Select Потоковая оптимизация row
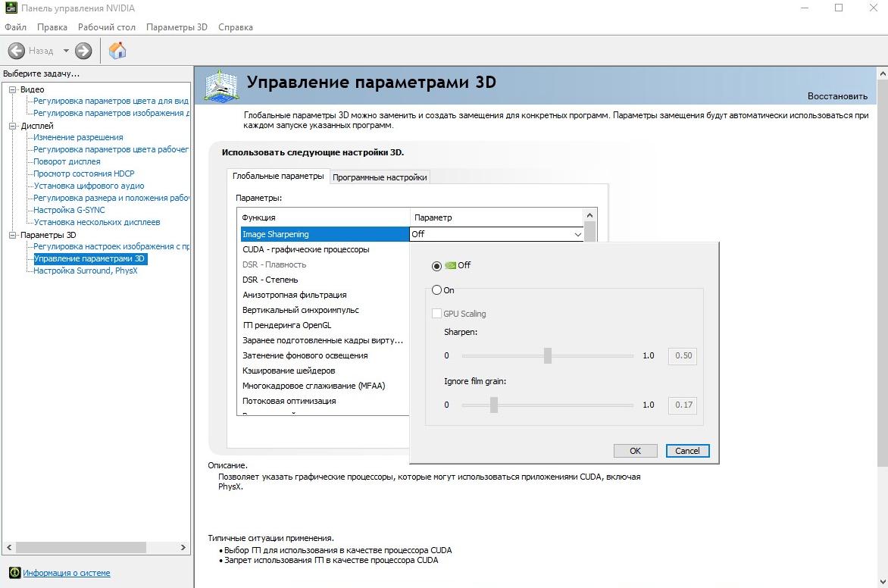The image size is (888, 588). [x=325, y=401]
